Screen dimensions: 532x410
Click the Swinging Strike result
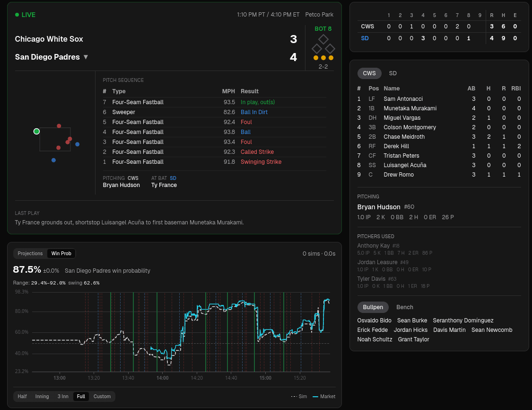[261, 162]
